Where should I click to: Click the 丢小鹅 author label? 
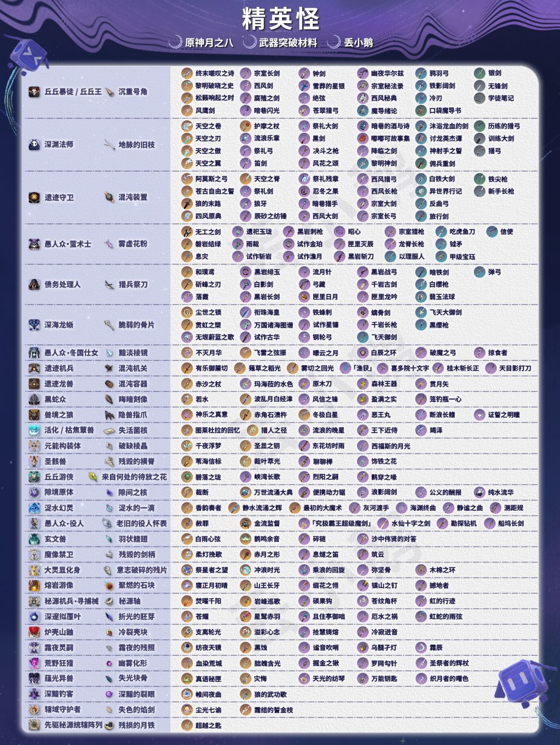tap(359, 43)
